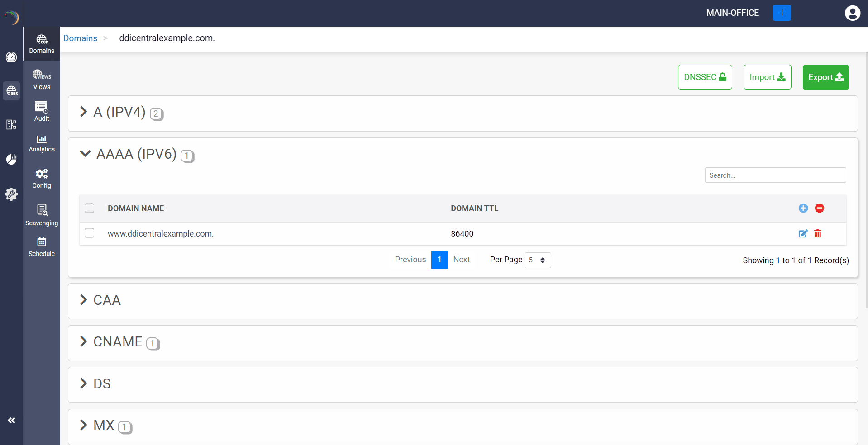Open the Per Page dropdown
Image resolution: width=868 pixels, height=445 pixels.
537,260
